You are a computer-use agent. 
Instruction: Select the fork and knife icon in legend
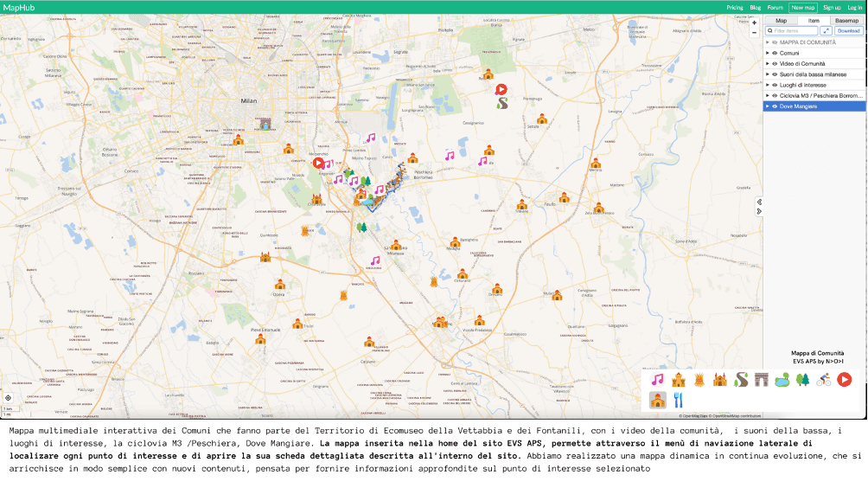[678, 400]
